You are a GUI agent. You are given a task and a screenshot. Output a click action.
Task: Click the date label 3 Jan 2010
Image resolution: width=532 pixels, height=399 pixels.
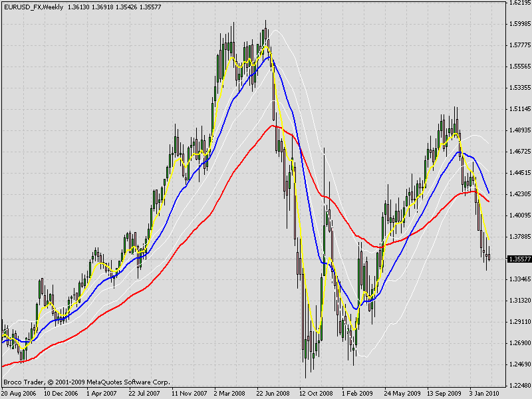tap(485, 394)
